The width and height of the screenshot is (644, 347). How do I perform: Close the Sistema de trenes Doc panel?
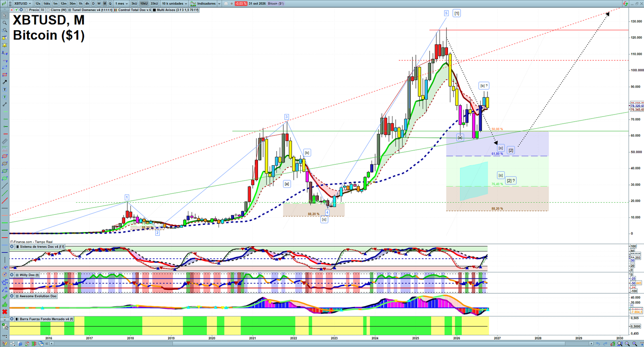(12, 247)
